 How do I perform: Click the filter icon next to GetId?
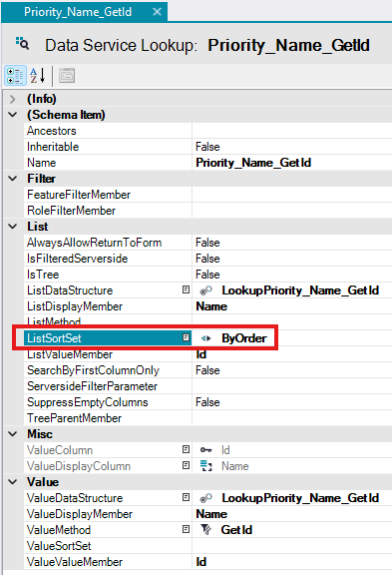tap(205, 530)
